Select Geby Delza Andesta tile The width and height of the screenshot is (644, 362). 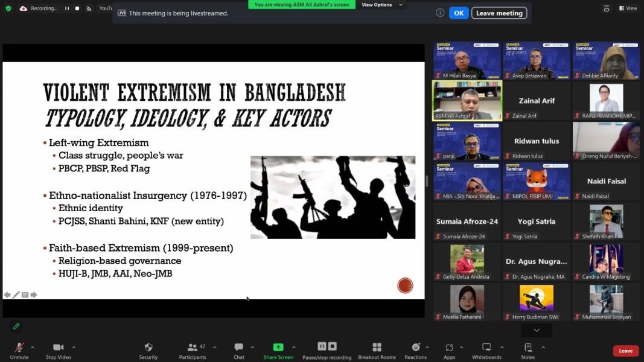tap(467, 261)
